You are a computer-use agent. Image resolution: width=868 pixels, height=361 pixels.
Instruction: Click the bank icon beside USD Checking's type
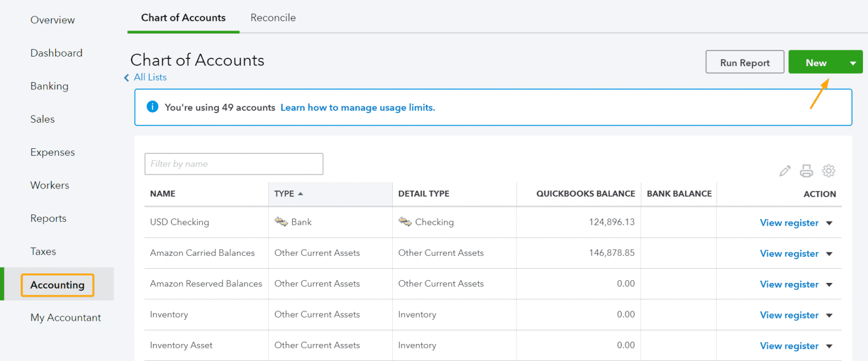click(x=281, y=222)
